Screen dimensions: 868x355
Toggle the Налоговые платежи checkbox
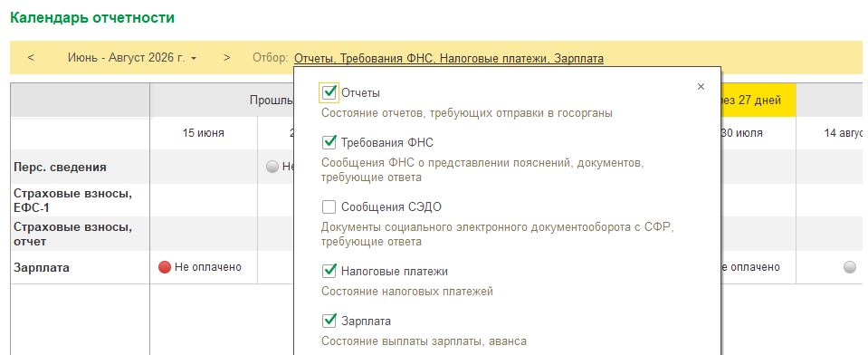point(329,272)
